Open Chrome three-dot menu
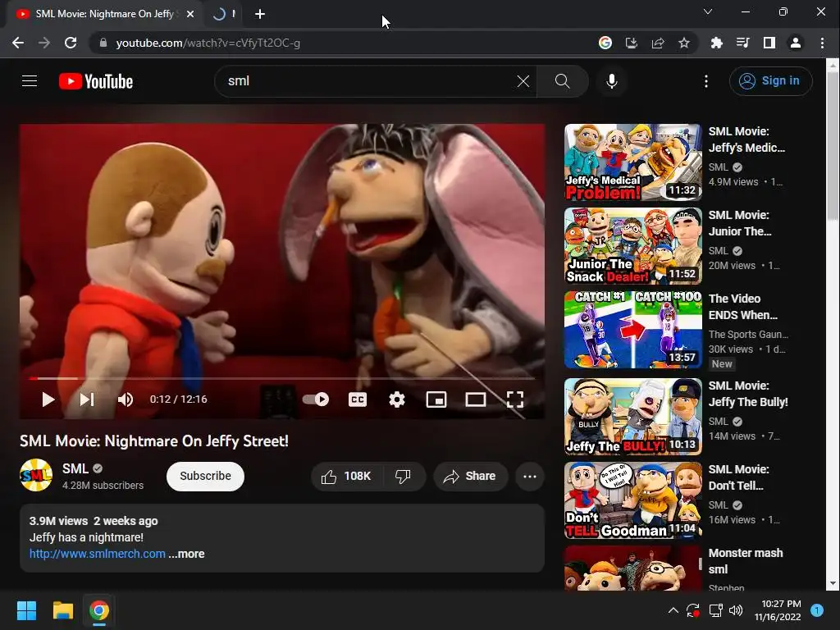 [822, 43]
